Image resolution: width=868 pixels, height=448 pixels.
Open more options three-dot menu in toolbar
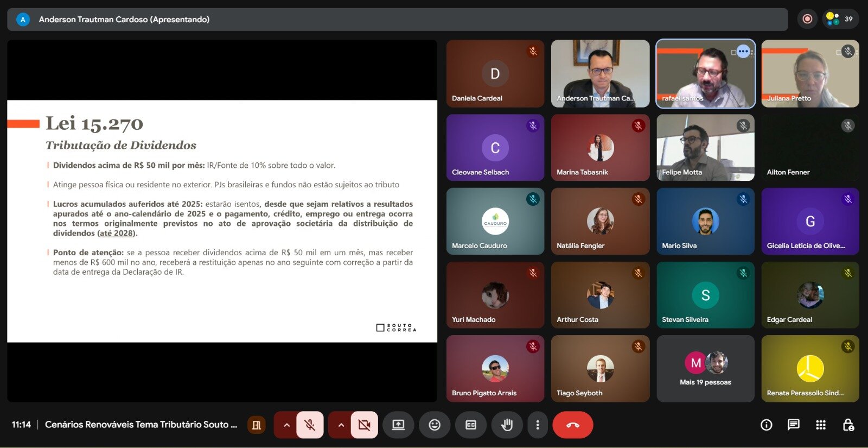[x=538, y=425]
